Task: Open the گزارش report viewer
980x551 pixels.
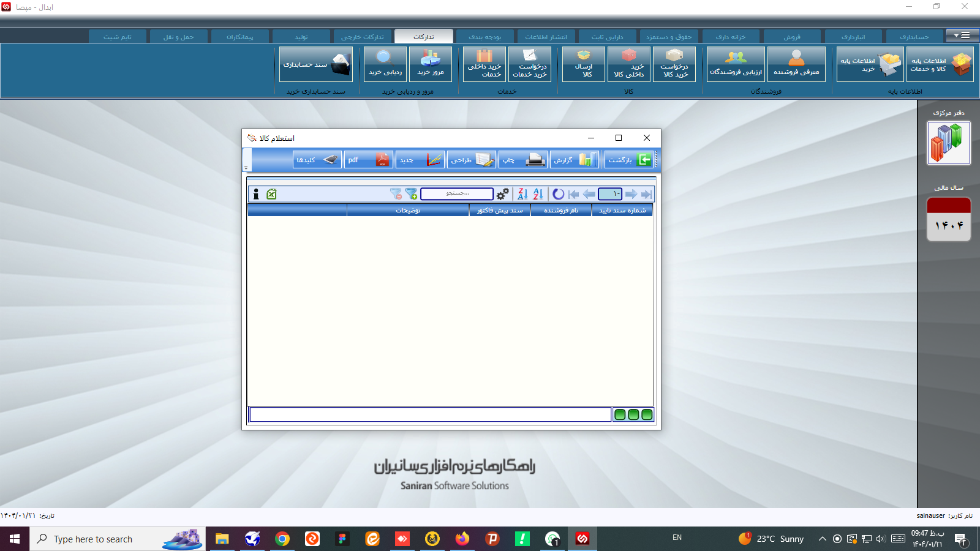Action: click(x=574, y=159)
